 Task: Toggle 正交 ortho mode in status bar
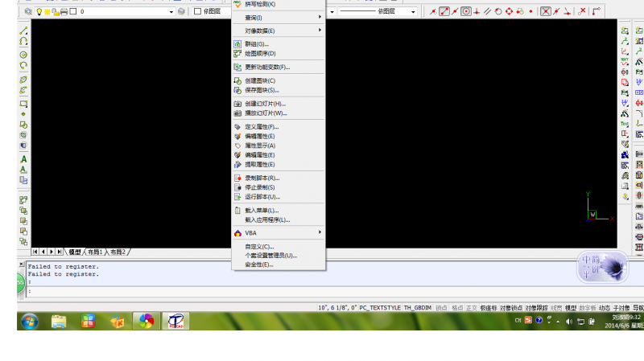click(472, 308)
